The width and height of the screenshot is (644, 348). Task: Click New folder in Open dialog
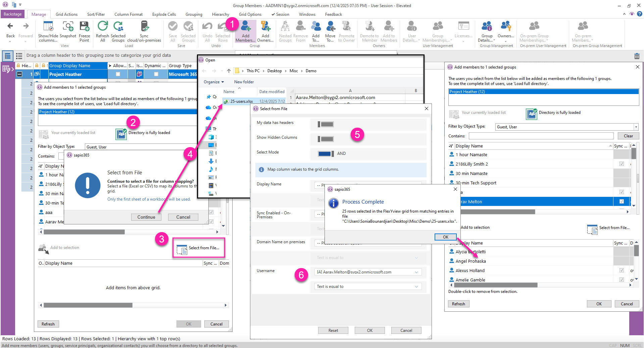pos(244,82)
